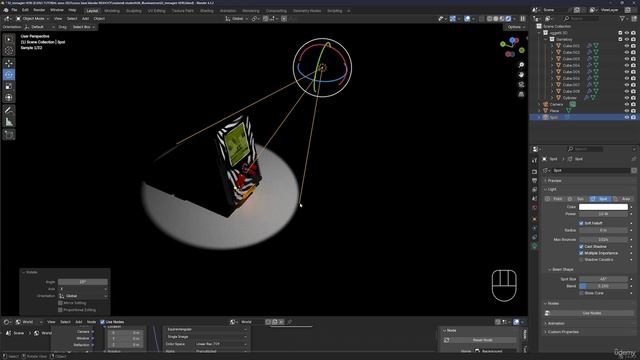Open the Render menu

[39, 10]
